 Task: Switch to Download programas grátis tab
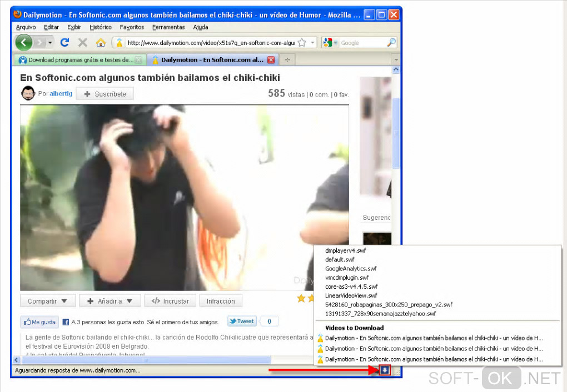point(80,60)
